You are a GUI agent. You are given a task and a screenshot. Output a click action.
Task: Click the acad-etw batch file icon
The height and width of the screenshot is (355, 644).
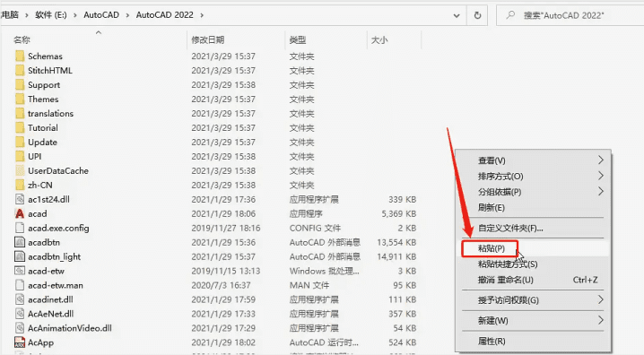20,271
